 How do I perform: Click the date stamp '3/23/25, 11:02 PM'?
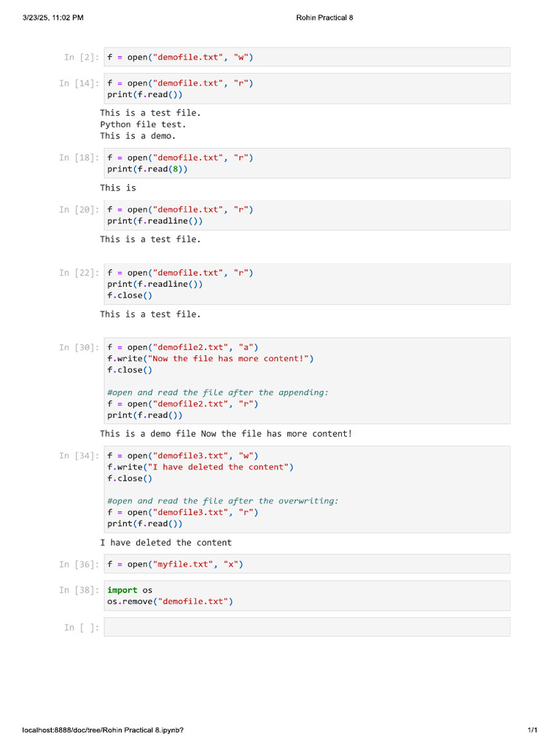coord(52,18)
